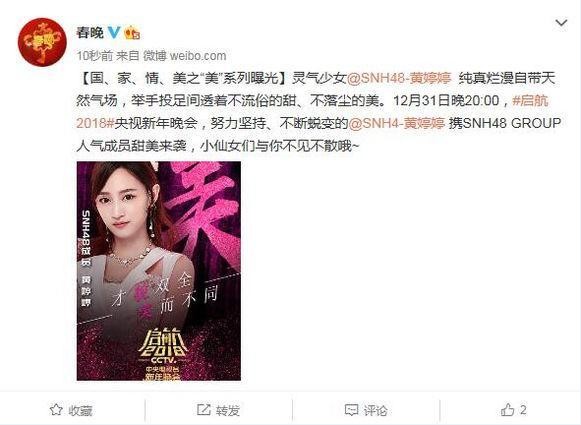Open the 微博 weibo.com source link
Screen dimensions: 581x425
tap(185, 56)
